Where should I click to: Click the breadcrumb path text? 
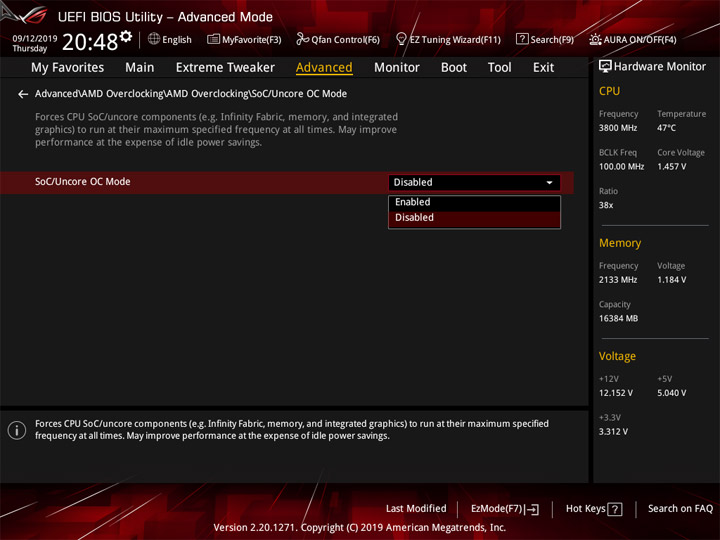click(x=191, y=94)
